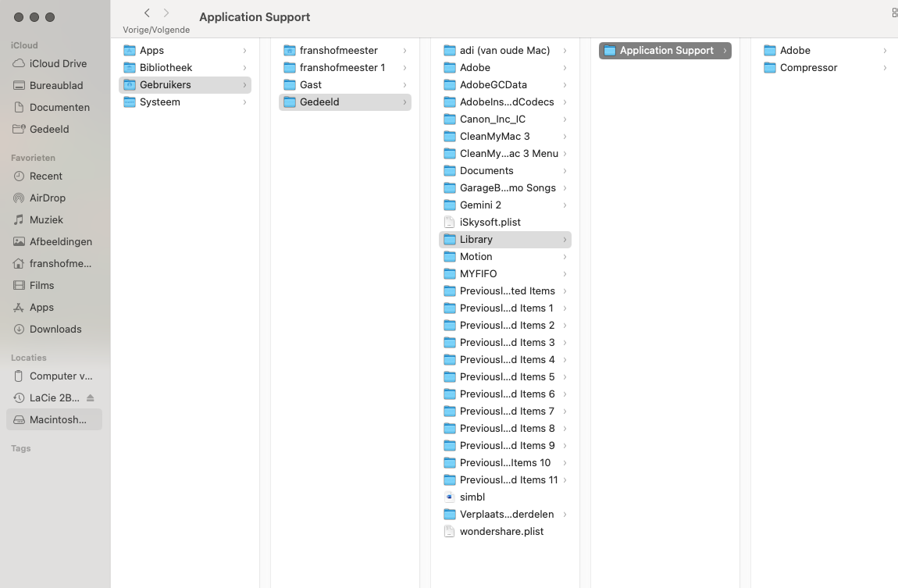
Task: Click the Tags sidebar heading
Action: pos(20,448)
